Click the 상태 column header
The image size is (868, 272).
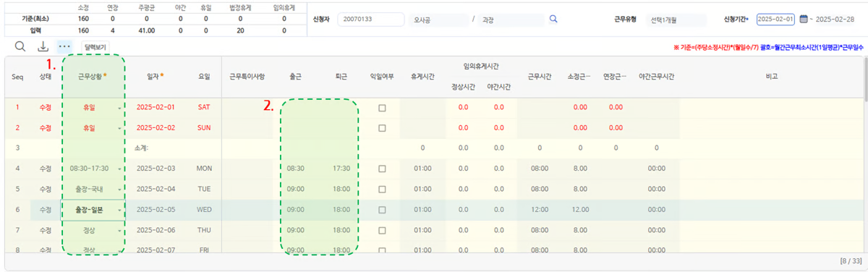click(x=45, y=76)
